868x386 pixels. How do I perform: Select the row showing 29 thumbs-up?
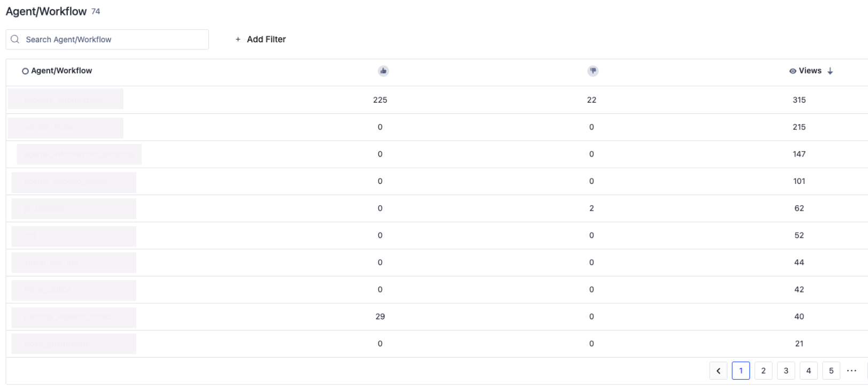[x=74, y=317]
